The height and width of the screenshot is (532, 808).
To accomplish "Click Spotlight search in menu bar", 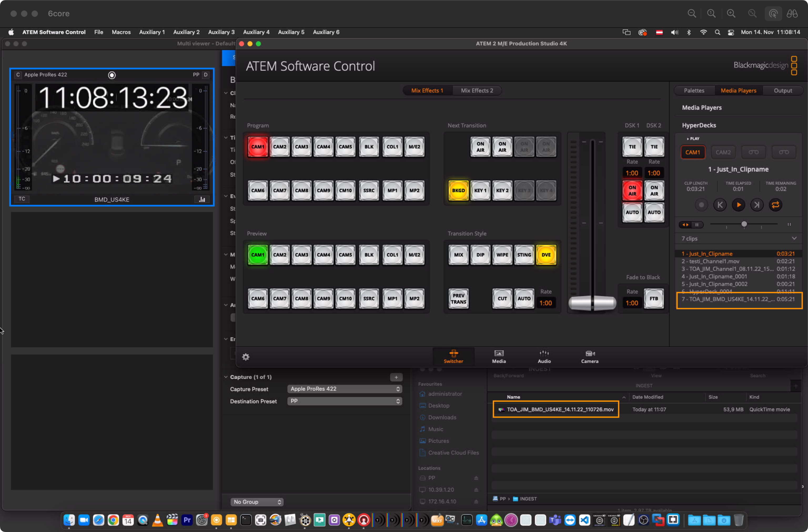I will [x=717, y=32].
